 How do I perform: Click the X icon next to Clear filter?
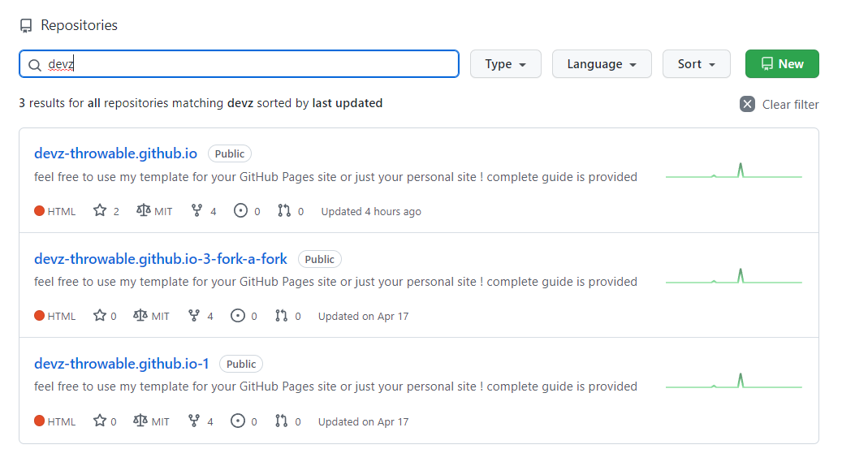pyautogui.click(x=747, y=104)
